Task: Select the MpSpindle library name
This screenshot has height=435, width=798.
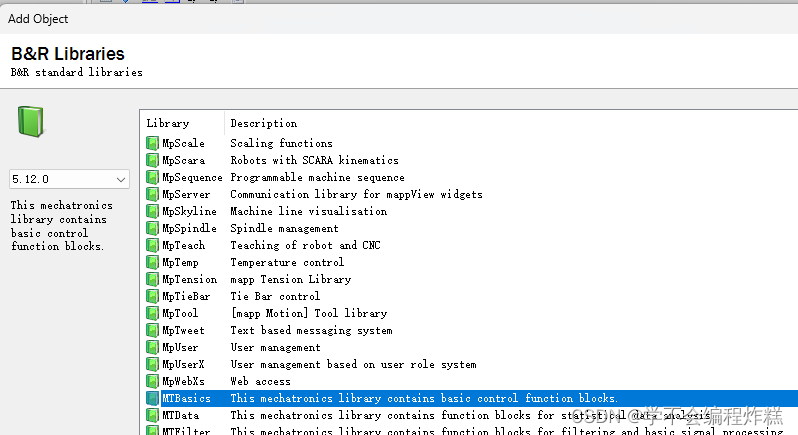Action: [189, 228]
